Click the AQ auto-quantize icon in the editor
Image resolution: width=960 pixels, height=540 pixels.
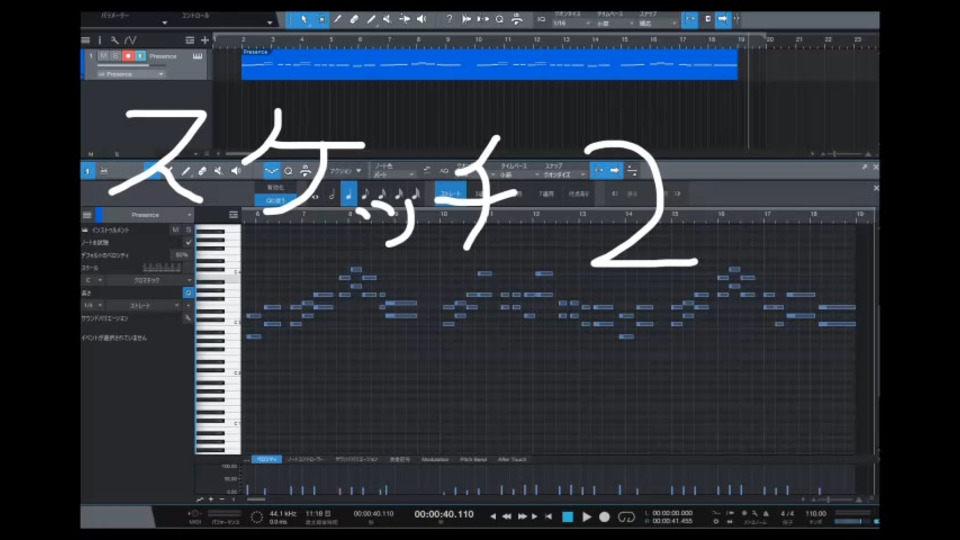coord(444,171)
